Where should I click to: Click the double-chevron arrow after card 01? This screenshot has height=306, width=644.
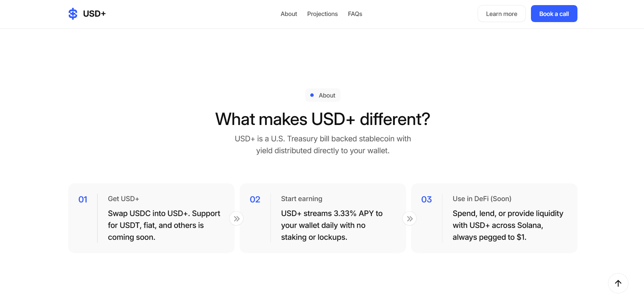[x=236, y=219]
